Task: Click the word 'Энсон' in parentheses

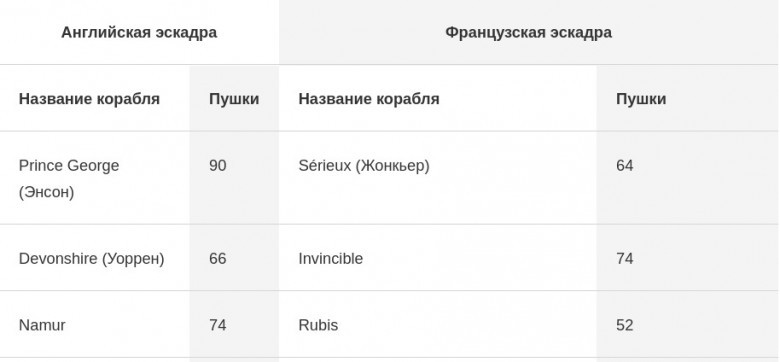Action: pyautogui.click(x=46, y=192)
